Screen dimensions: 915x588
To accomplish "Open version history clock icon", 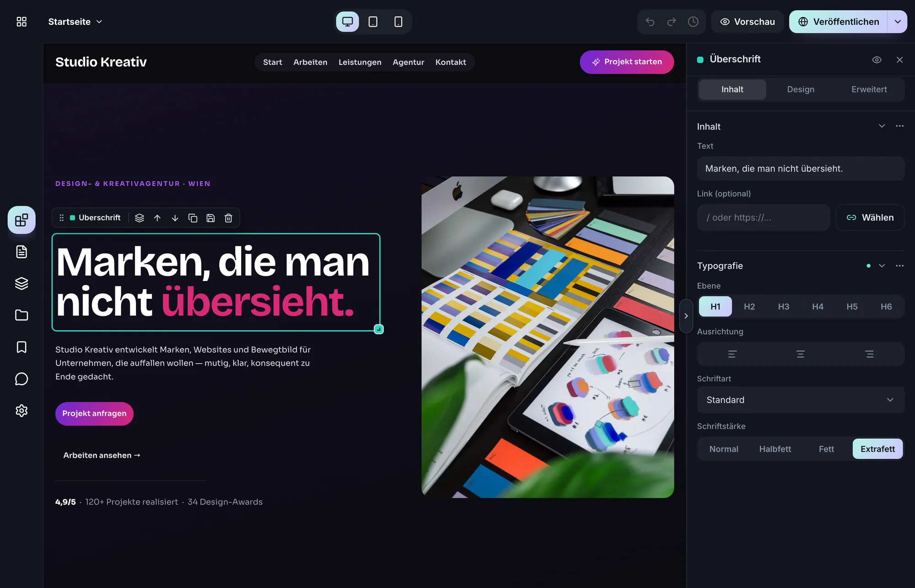I will pos(693,22).
